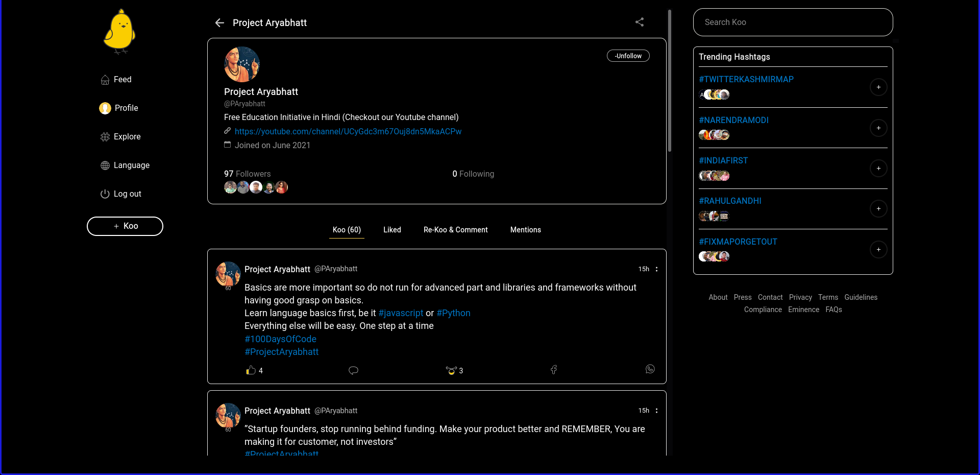Share the Project Aryabhatt profile
This screenshot has height=475, width=980.
pos(639,22)
